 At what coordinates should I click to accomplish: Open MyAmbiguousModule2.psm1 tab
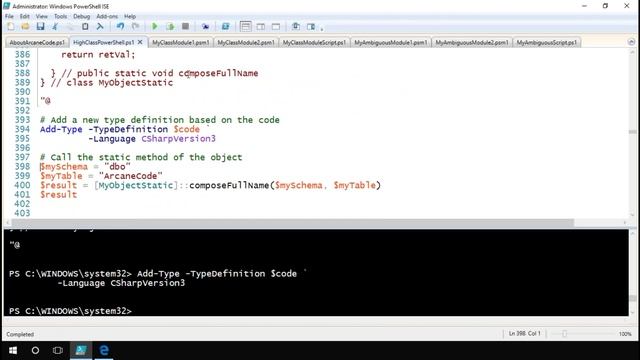coord(472,42)
